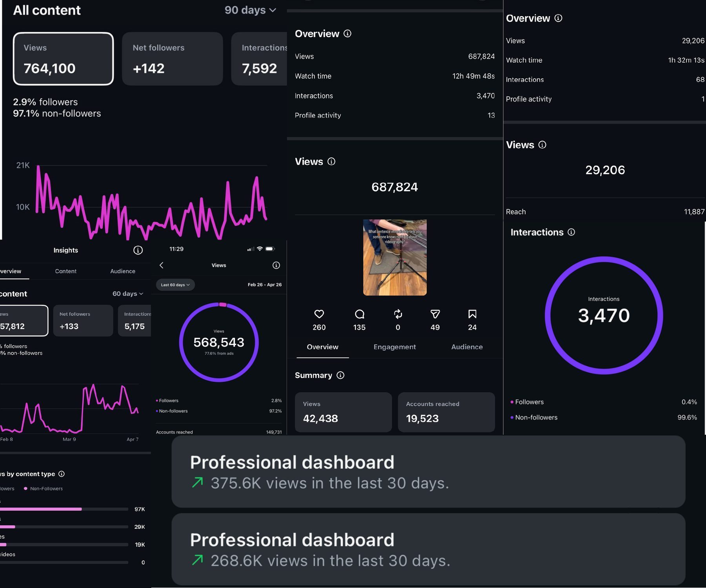Open the Last 60 days dropdown
This screenshot has height=588, width=706.
pos(175,285)
